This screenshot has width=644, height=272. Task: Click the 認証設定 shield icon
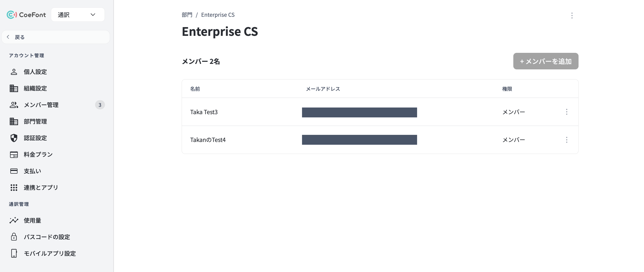[x=14, y=138]
